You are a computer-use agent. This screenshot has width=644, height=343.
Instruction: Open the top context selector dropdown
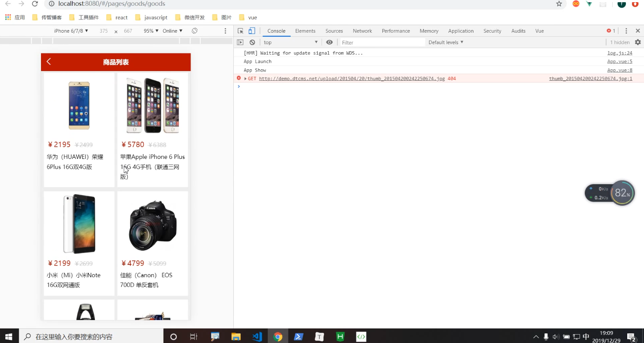291,42
